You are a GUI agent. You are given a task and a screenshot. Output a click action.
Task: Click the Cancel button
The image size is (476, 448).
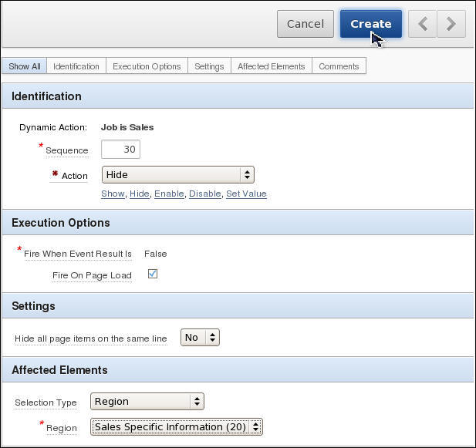tap(306, 24)
